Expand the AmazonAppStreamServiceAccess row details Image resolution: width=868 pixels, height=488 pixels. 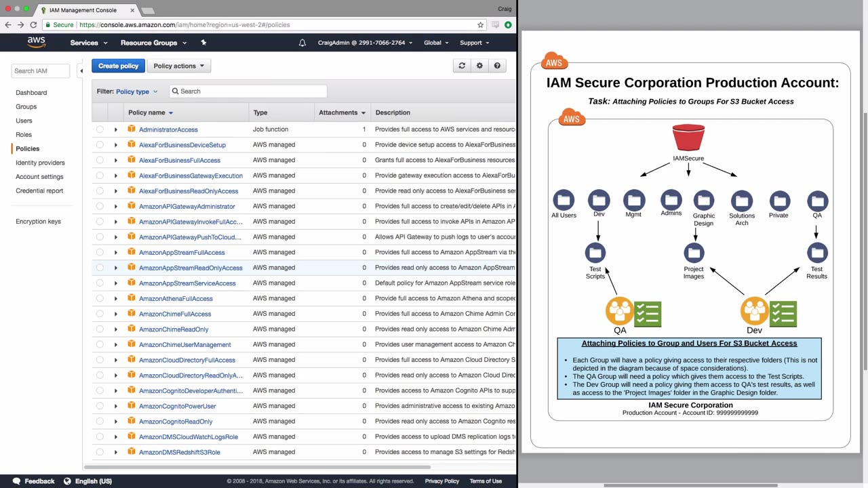[115, 283]
